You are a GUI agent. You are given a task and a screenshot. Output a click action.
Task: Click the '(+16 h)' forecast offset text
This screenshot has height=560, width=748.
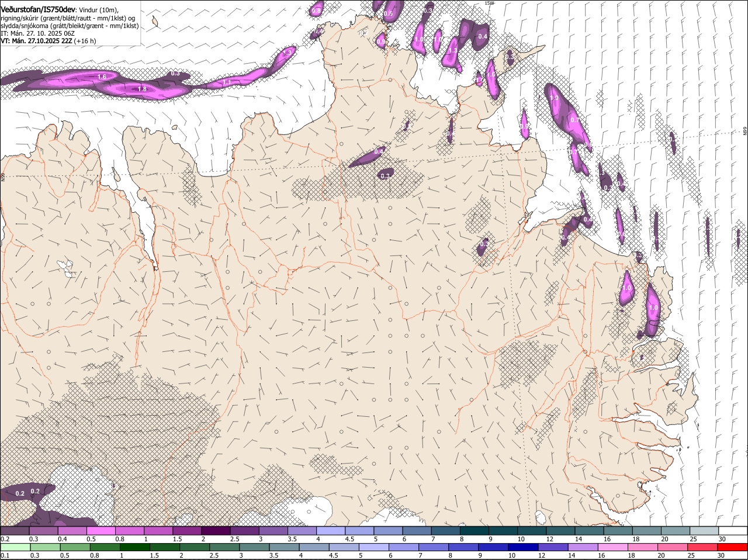85,41
